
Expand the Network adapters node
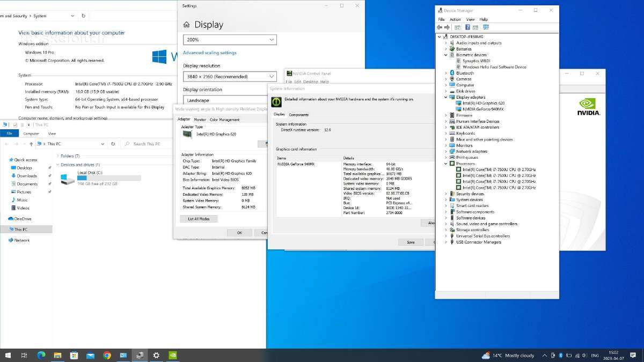[446, 151]
